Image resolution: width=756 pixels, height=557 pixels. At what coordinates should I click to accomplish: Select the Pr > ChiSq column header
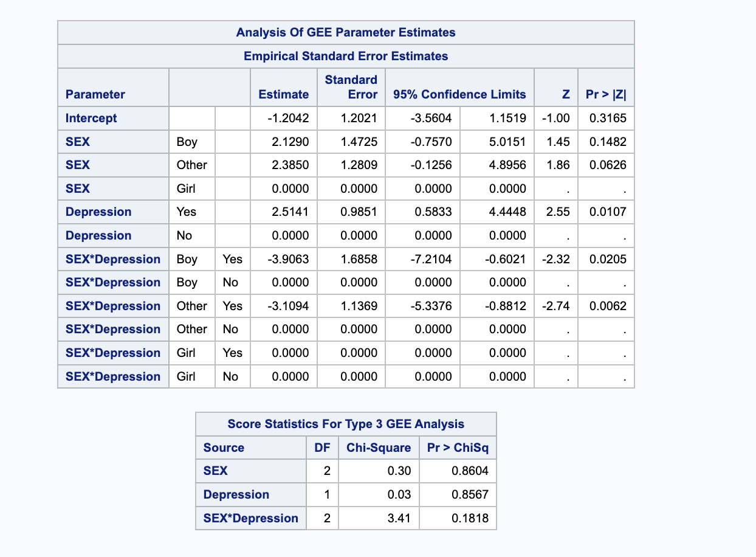458,448
